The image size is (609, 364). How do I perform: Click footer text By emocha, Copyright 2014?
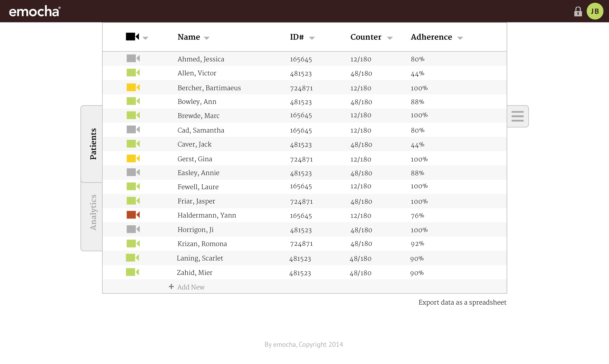(x=304, y=344)
